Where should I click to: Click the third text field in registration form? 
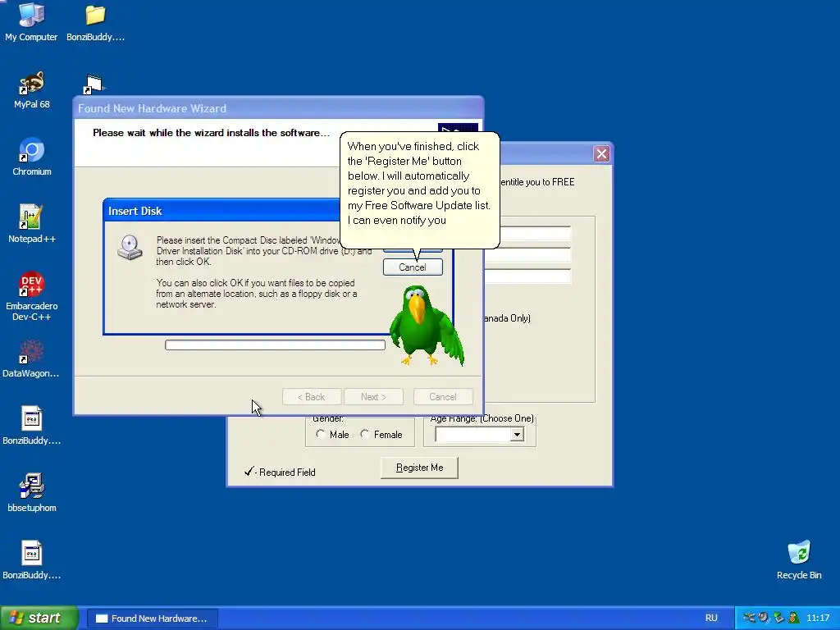[527, 276]
